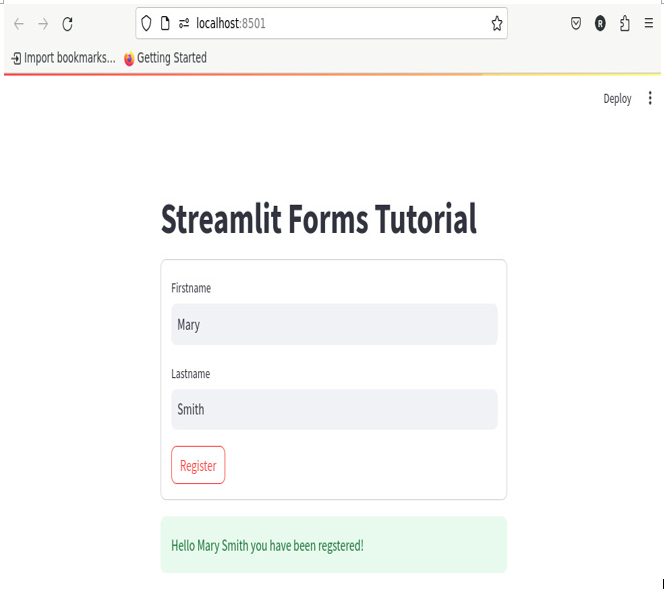
Task: Click the 'Streamlit Forms Tutorial' heading
Action: (319, 219)
